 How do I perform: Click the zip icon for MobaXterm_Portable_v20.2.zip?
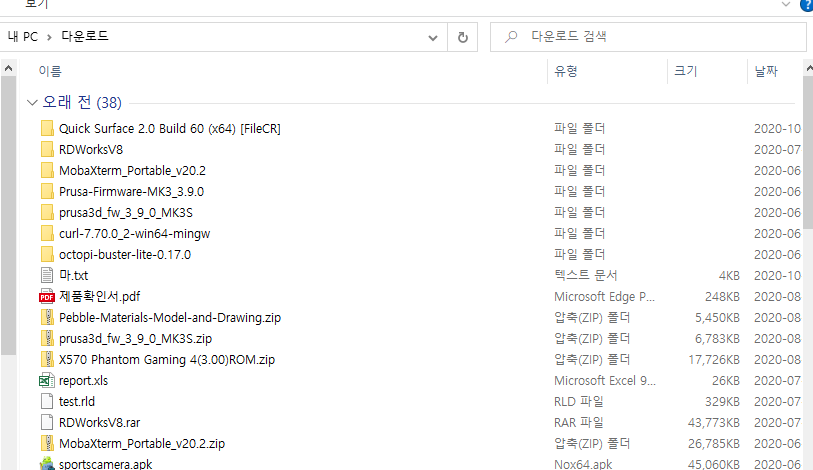(47, 444)
